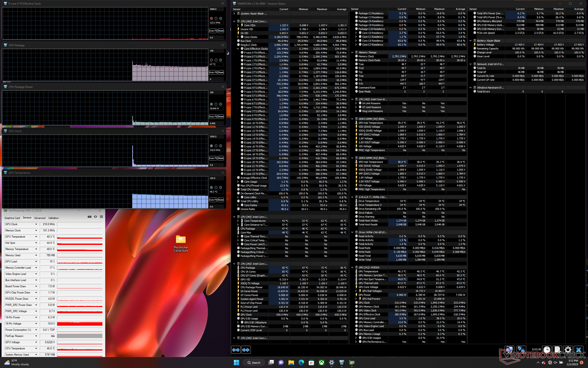This screenshot has width=588, height=368.
Task: Open Microsoft Store from taskbar
Action: click(x=311, y=362)
